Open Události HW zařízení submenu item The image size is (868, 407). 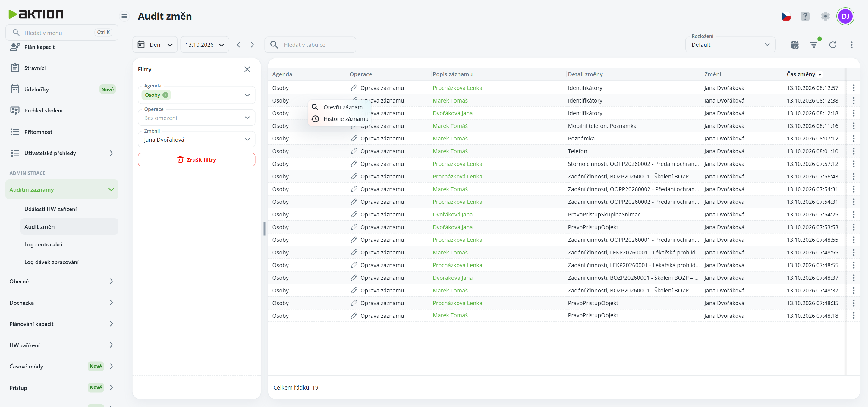[x=51, y=209]
